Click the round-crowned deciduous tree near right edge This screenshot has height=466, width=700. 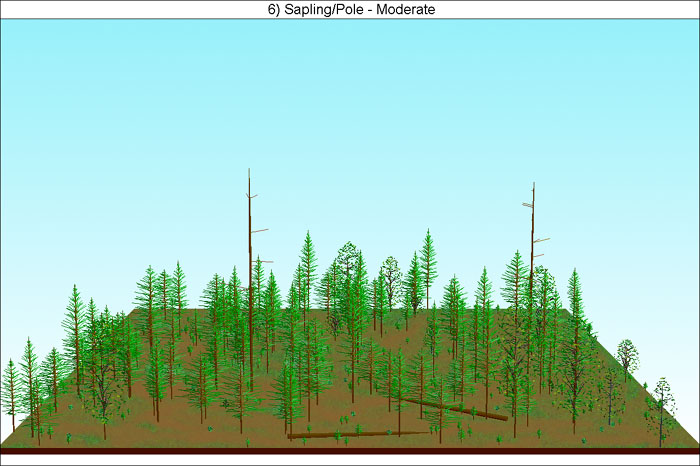627,352
